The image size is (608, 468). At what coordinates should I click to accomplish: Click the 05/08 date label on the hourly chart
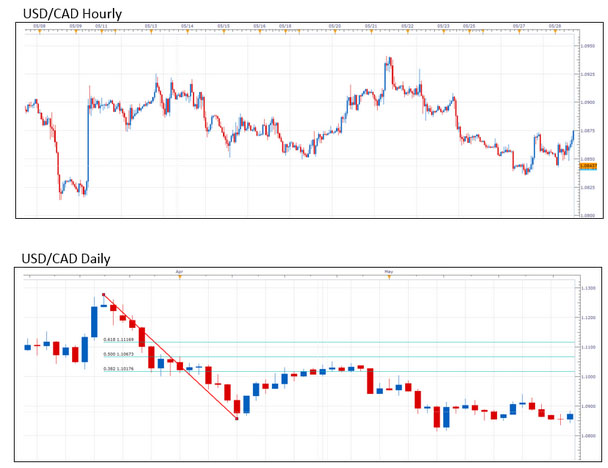click(39, 26)
